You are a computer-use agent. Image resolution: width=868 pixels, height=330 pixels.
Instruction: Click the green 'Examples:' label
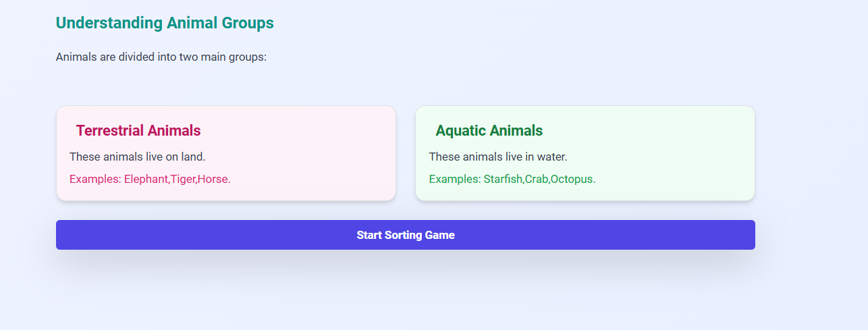click(455, 179)
